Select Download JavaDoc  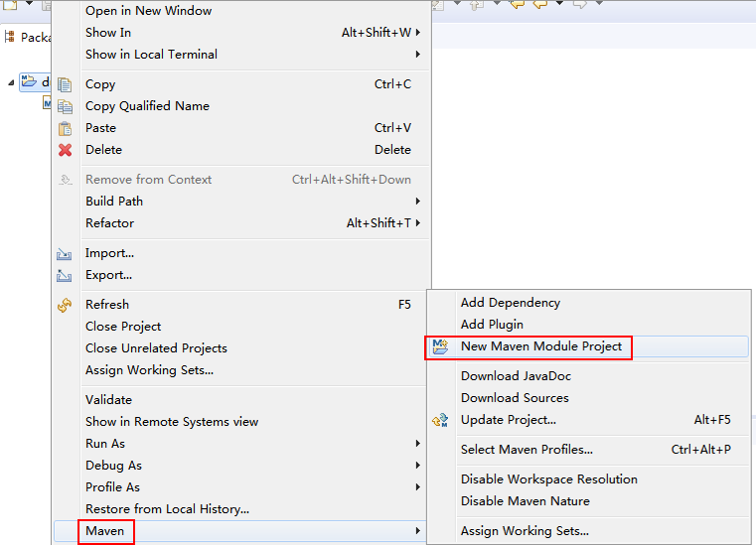pos(589,376)
